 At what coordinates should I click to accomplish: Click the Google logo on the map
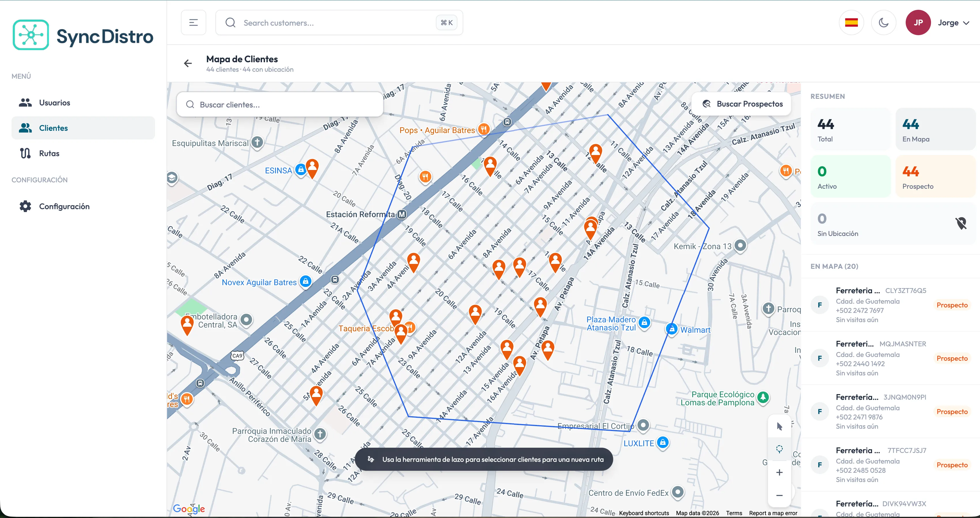pyautogui.click(x=189, y=509)
